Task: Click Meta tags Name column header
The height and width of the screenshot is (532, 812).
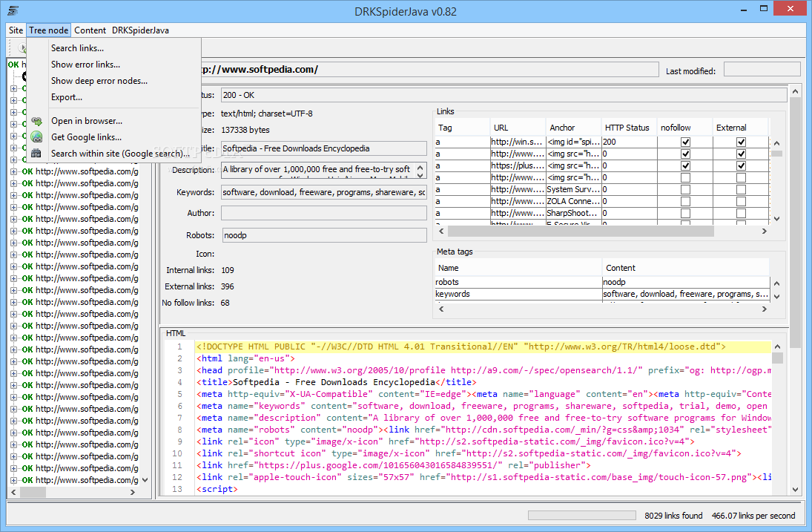Action: coord(518,268)
